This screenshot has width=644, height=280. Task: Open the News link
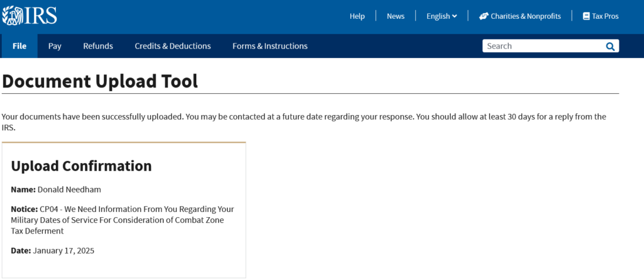point(396,16)
